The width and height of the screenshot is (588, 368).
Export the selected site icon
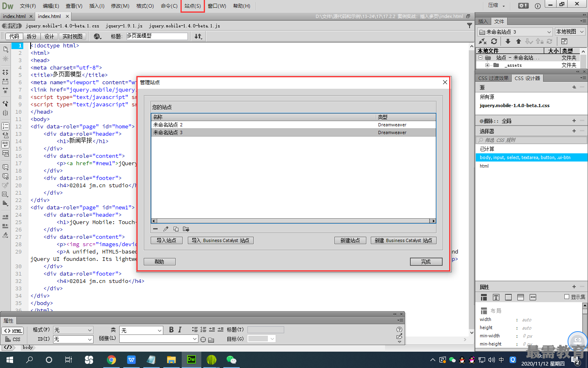click(x=186, y=229)
